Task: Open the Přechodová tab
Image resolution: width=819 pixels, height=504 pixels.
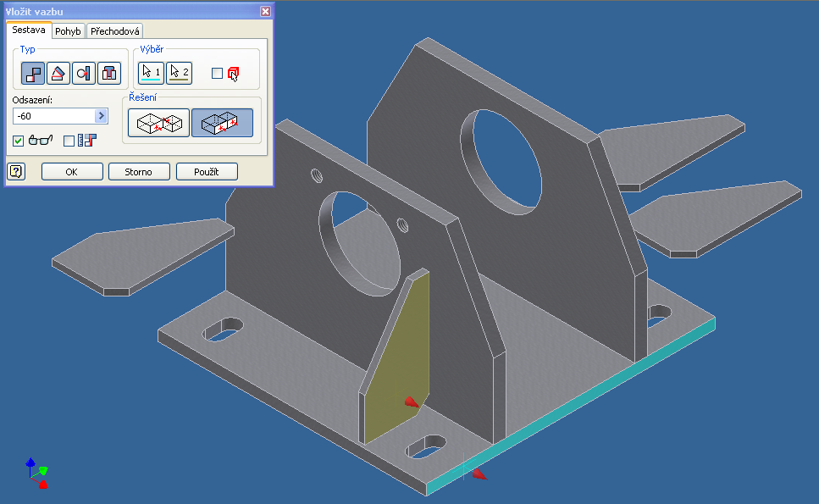Action: point(115,31)
